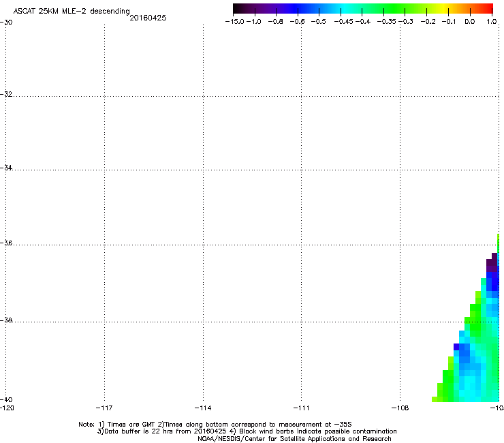Viewport: 504px width, 443px height.
Task: Click the colorbar label -0.1
Action: pos(449,22)
